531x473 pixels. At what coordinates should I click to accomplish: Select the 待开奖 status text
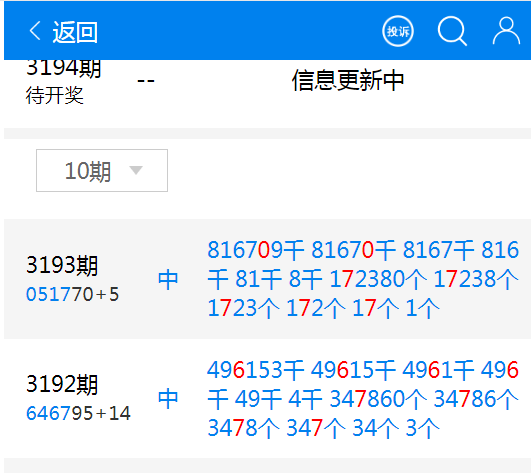(55, 95)
